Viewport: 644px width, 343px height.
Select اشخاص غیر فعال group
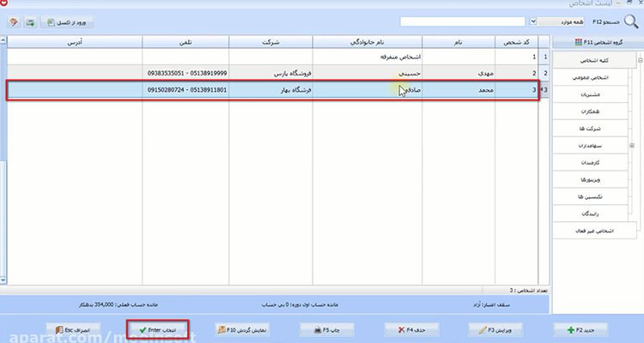(594, 231)
